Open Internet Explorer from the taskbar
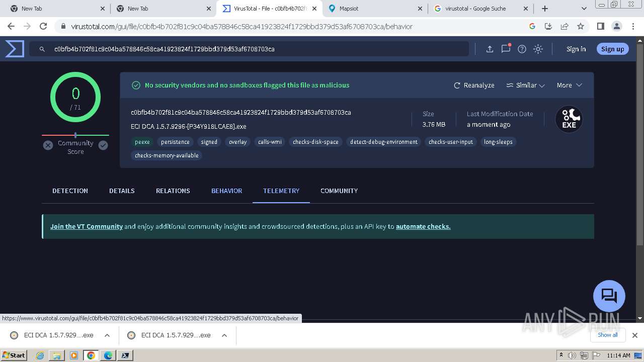Viewport: 644px width, 362px height. [x=40, y=355]
